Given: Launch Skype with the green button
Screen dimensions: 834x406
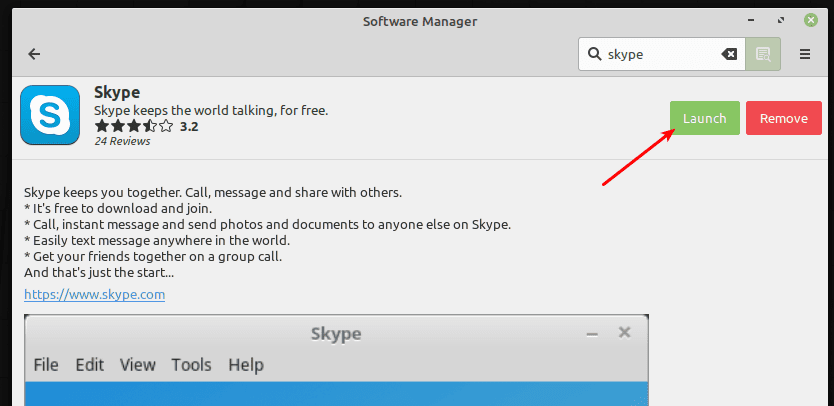Looking at the screenshot, I should tap(704, 118).
